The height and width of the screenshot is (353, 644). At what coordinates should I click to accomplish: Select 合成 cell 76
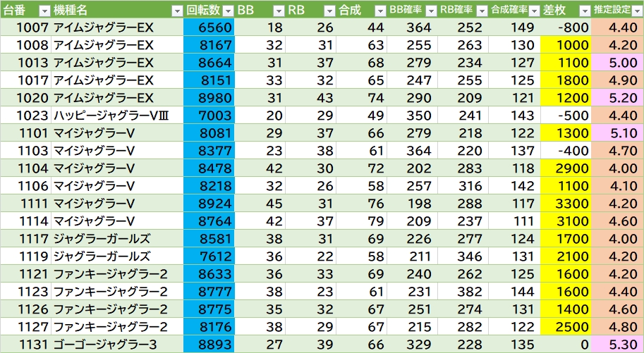click(x=361, y=204)
